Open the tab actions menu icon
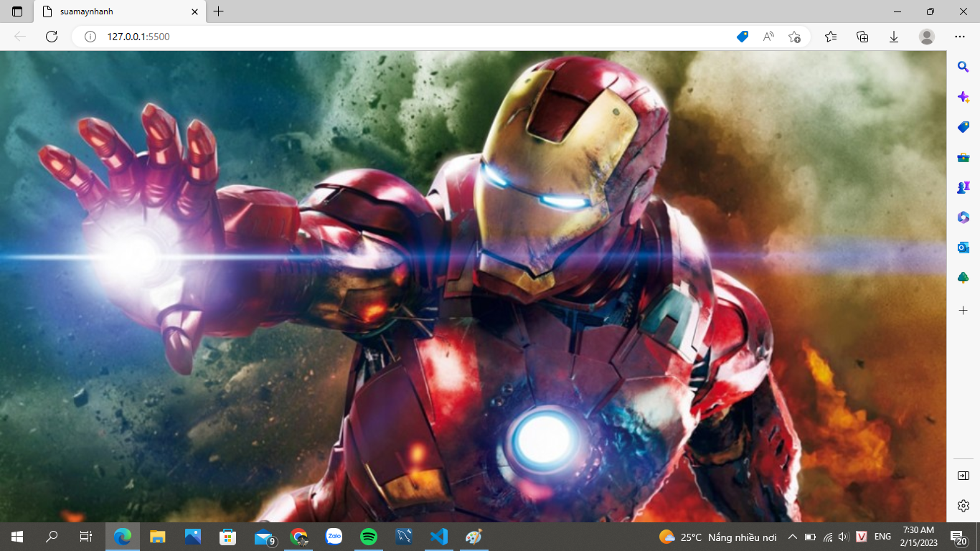980x551 pixels. (x=17, y=11)
